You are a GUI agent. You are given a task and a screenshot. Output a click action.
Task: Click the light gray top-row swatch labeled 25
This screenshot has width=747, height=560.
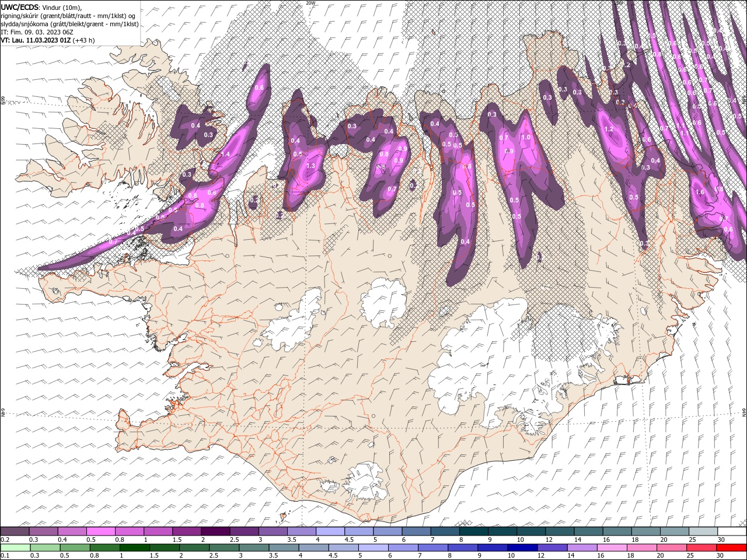click(703, 531)
